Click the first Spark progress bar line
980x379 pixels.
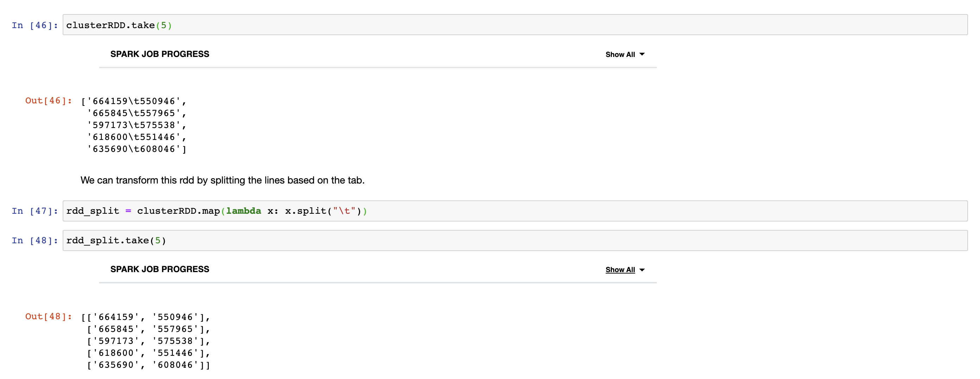coord(378,68)
